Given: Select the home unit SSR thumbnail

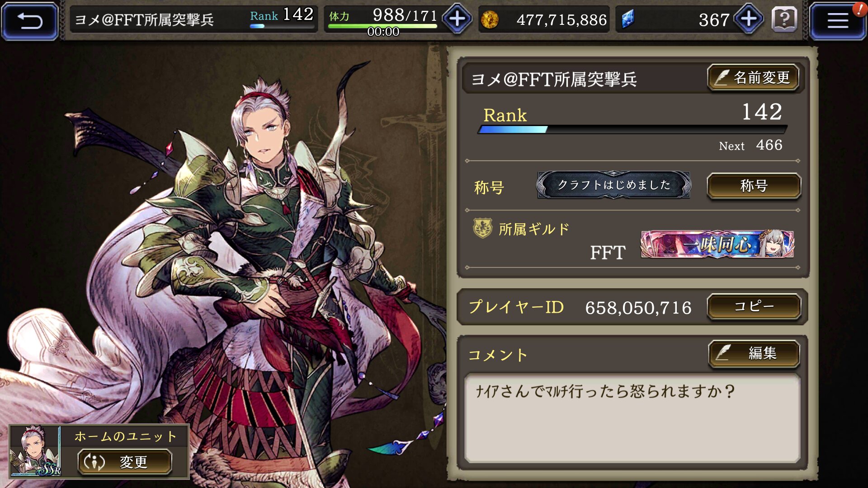Looking at the screenshot, I should 35,450.
